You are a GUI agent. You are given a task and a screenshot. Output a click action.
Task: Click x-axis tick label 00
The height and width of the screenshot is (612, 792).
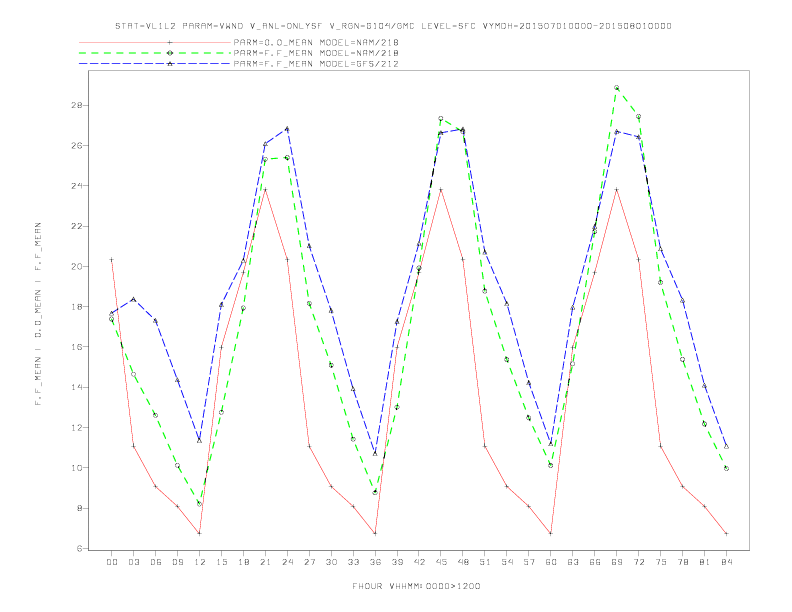(112, 562)
